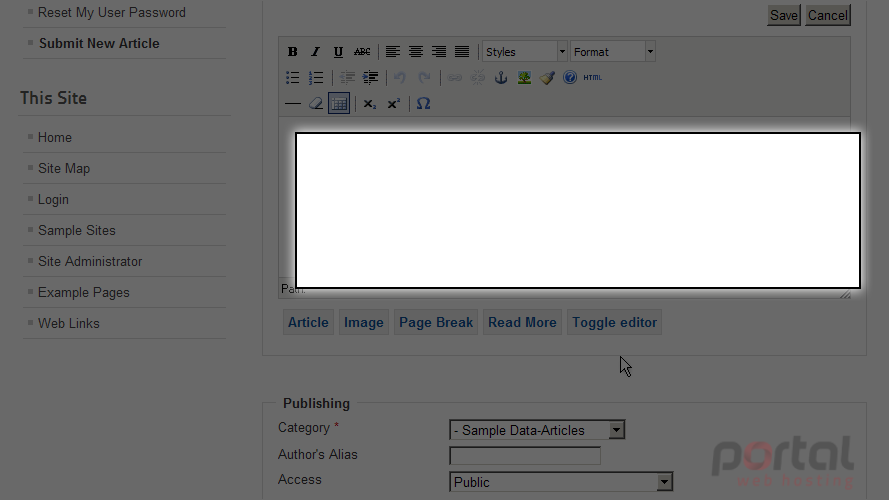The width and height of the screenshot is (889, 500).
Task: Redo last edit
Action: click(x=424, y=78)
